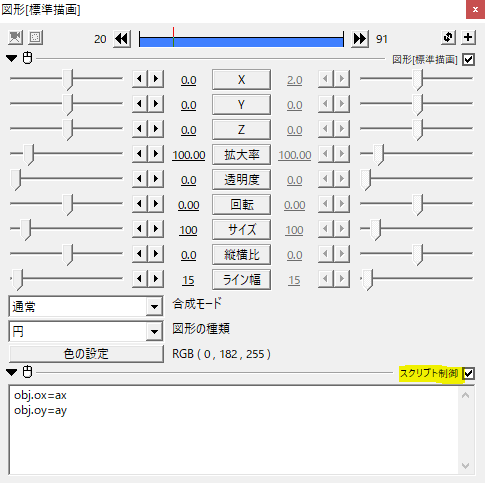Click the left 透明度 slider handle
Screen dimensions: 485x483
pyautogui.click(x=16, y=180)
